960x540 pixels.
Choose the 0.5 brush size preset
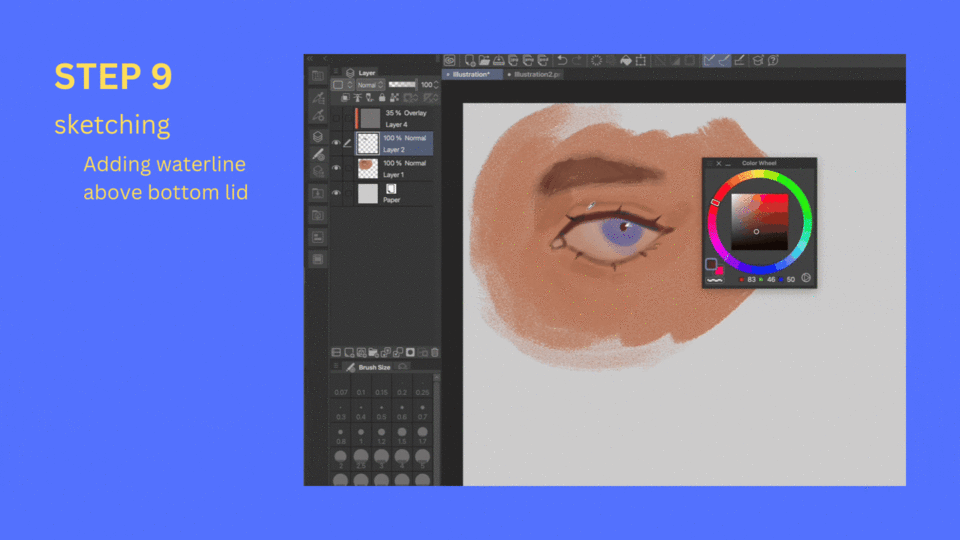[381, 411]
